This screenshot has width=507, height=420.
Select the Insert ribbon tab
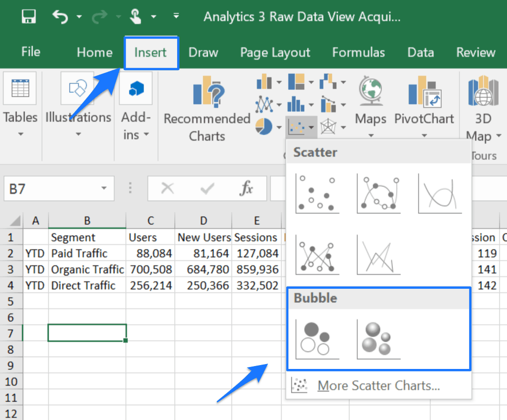(150, 52)
